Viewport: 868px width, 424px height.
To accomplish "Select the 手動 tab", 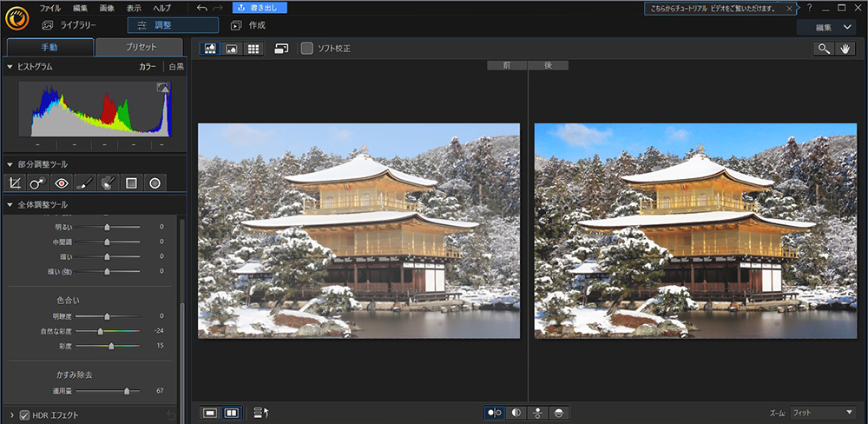I will click(49, 48).
